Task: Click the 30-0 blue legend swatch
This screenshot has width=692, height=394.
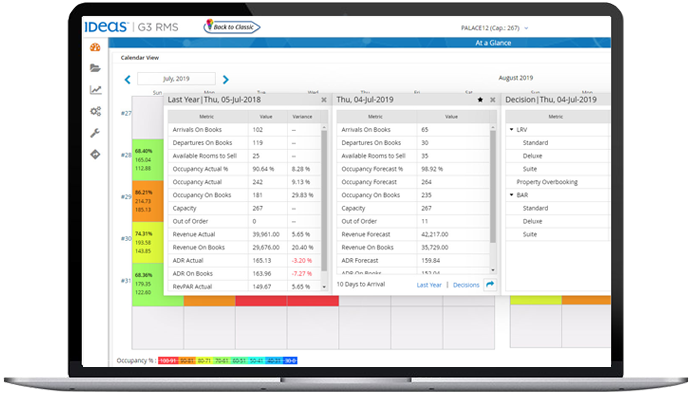Action: (290, 361)
